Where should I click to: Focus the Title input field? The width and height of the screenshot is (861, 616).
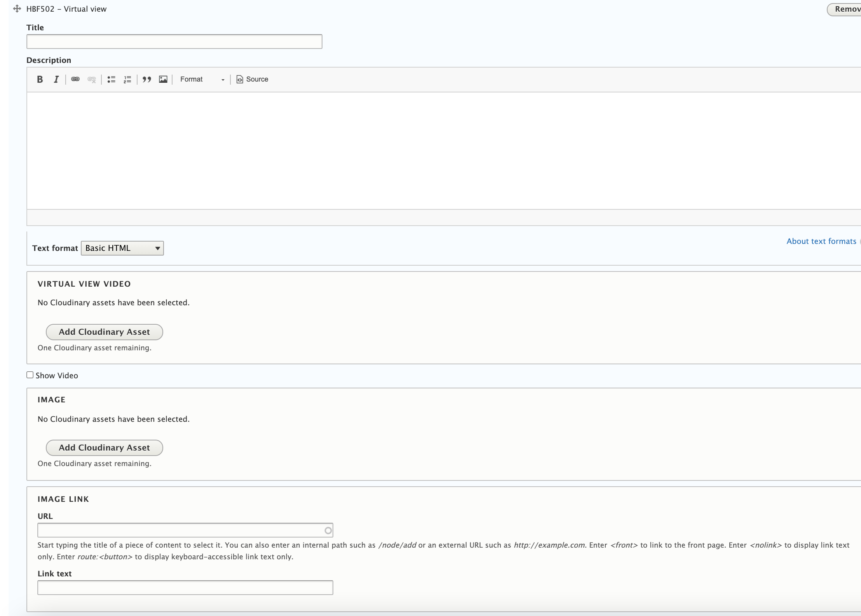pyautogui.click(x=174, y=42)
